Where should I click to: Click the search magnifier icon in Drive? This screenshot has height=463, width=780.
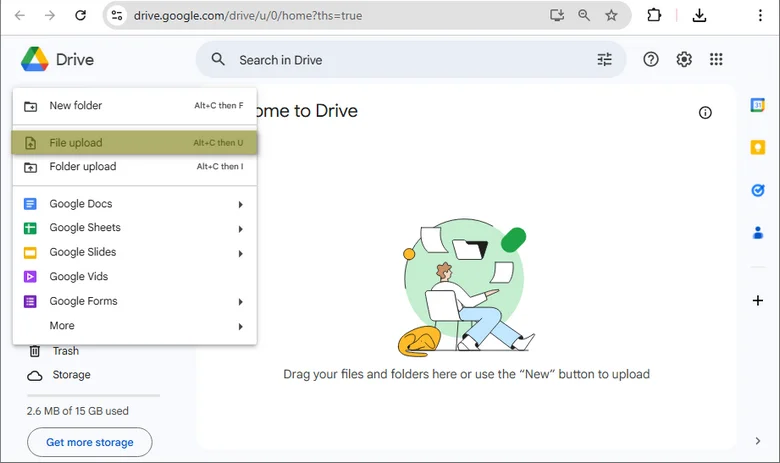[x=218, y=60]
